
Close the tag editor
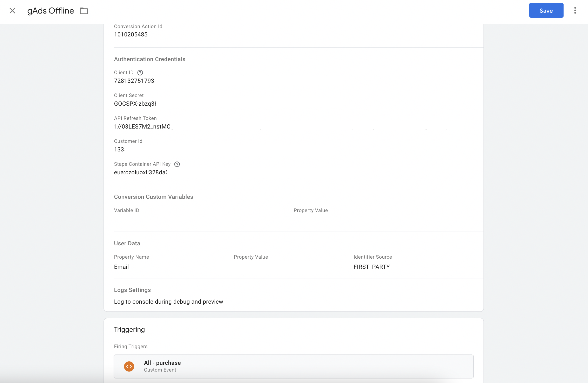coord(12,10)
